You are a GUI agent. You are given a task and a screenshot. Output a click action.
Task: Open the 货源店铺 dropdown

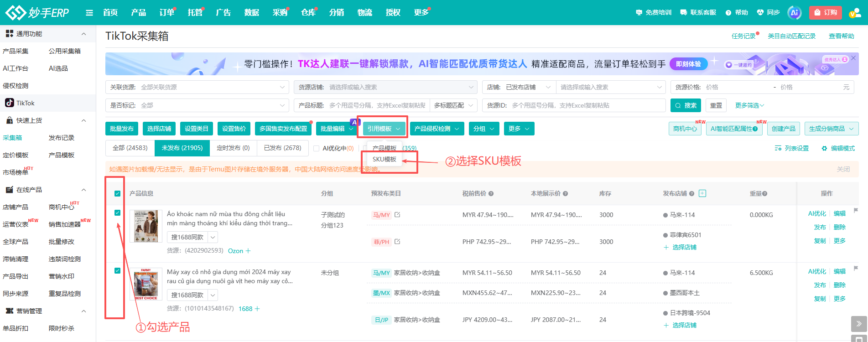point(385,87)
